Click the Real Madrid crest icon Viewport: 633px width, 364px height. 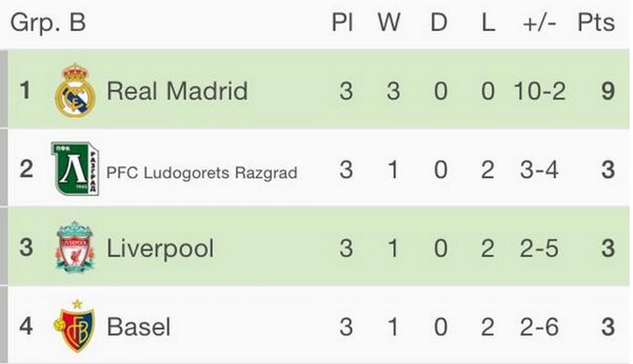coord(75,90)
